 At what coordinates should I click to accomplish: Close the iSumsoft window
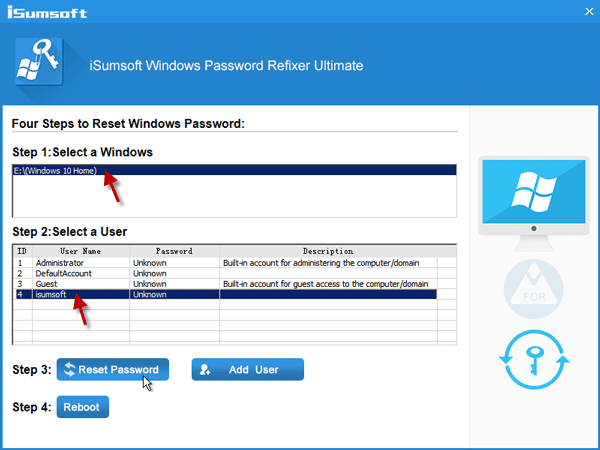click(x=589, y=11)
